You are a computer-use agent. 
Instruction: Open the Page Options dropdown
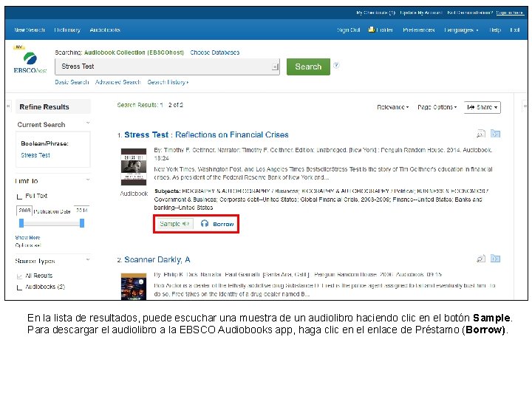click(437, 107)
